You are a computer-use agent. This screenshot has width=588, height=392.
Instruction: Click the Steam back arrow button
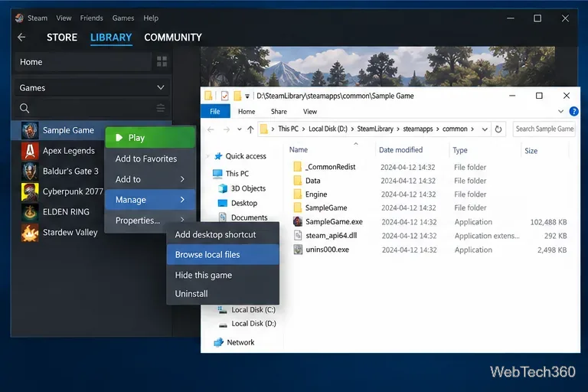click(21, 38)
